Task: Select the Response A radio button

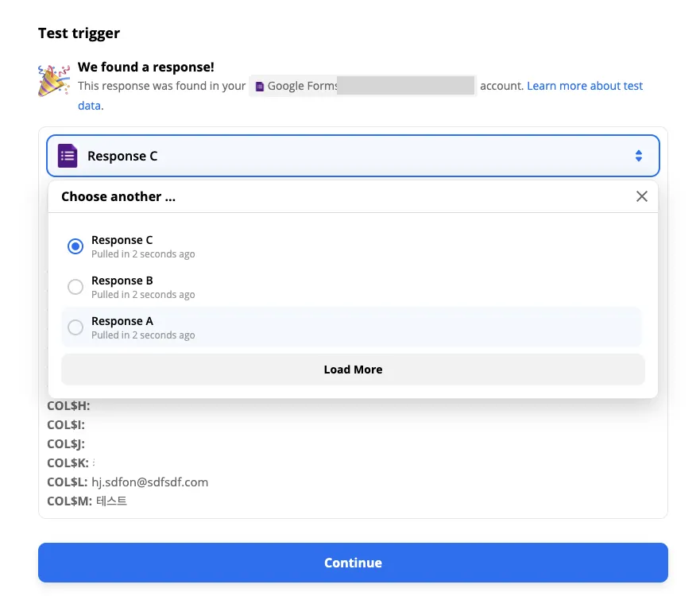Action: (x=75, y=327)
